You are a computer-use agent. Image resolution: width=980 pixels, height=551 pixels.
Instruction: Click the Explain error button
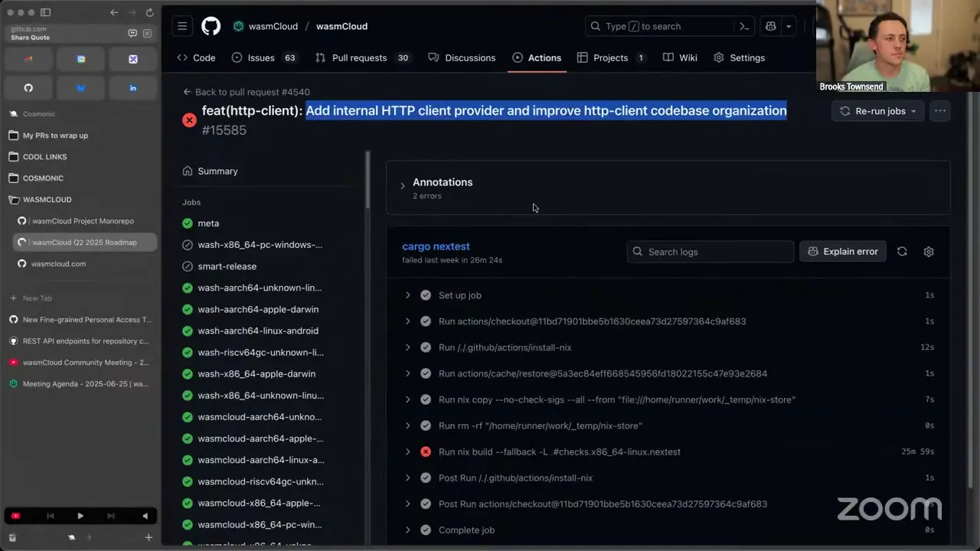coord(843,252)
